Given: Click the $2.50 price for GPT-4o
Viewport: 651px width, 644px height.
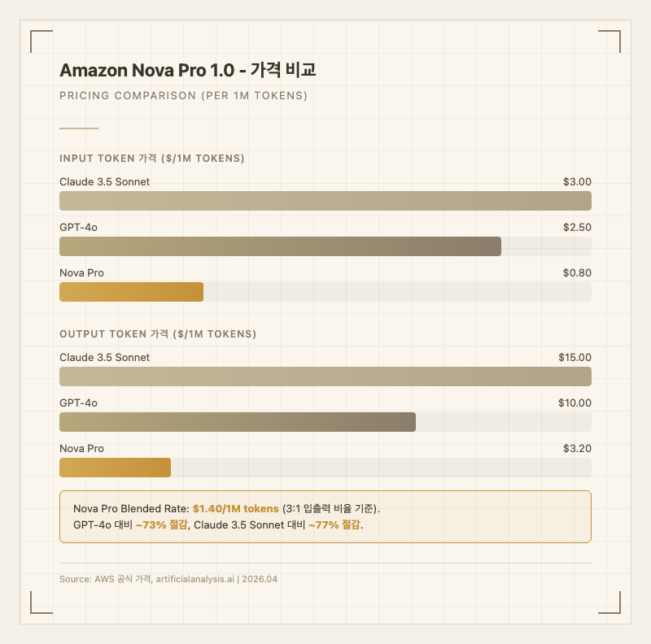Looking at the screenshot, I should 577,228.
